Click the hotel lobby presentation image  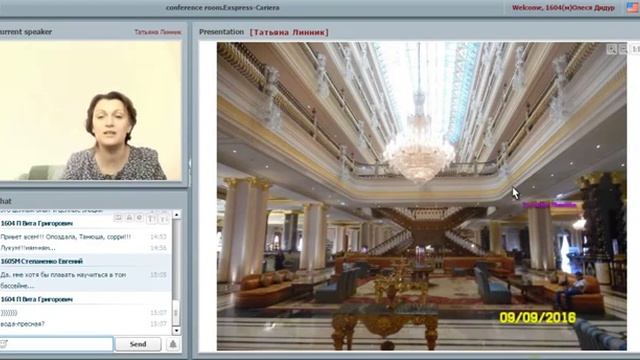coord(422,196)
